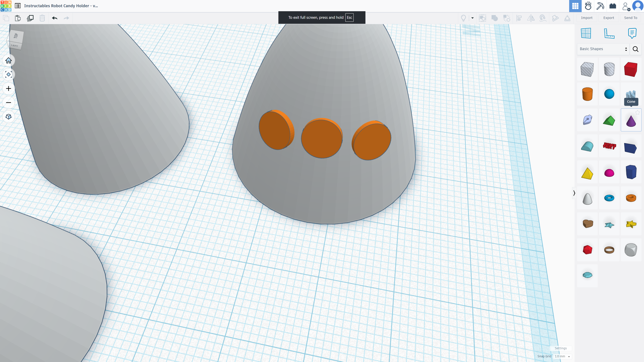644x362 pixels.
Task: Invite a collaborator with the add-person icon
Action: 626,6
